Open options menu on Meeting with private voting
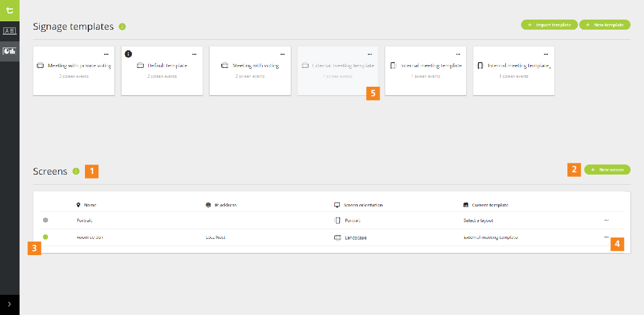Viewport: 644px width, 315px height. pyautogui.click(x=106, y=54)
